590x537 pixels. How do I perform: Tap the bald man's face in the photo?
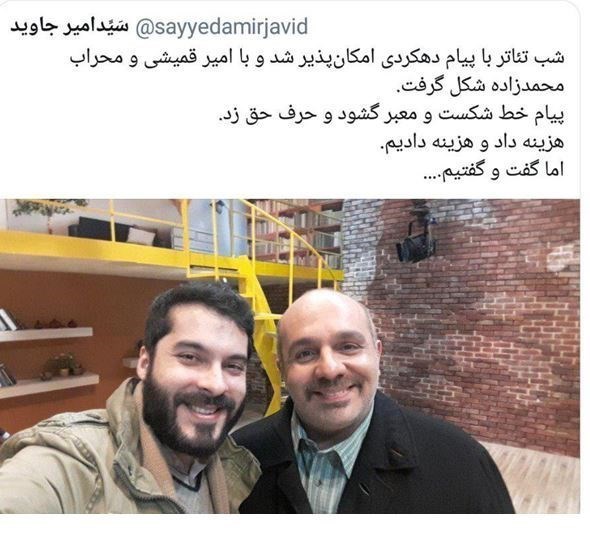[x=329, y=357]
